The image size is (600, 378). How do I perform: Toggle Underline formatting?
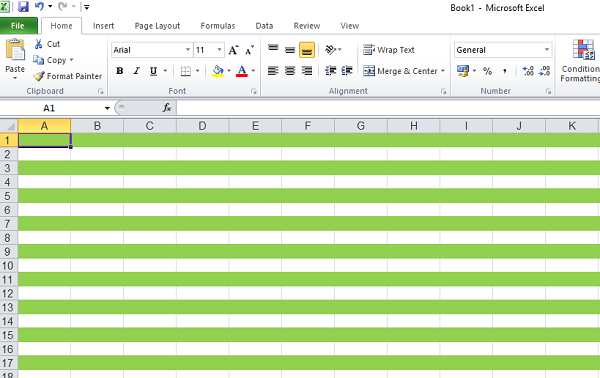click(153, 71)
